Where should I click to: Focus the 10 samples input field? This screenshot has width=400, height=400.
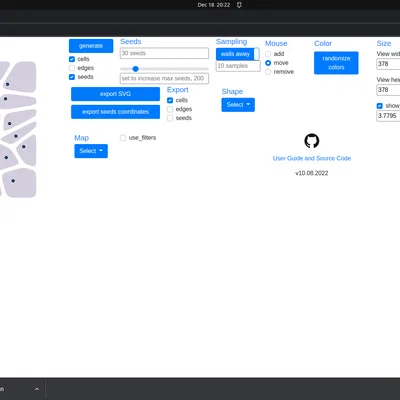[x=238, y=66]
